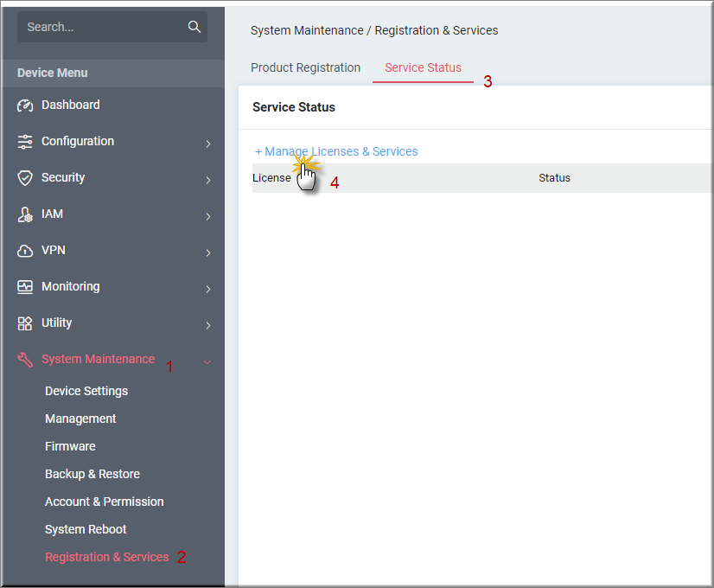Collapse the System Maintenance chevron
The height and width of the screenshot is (588, 714).
207,361
